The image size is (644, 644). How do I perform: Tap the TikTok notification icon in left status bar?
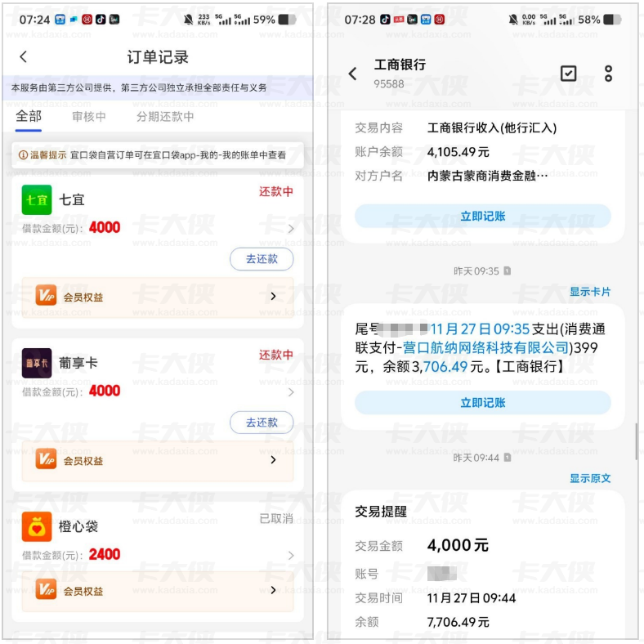pos(101,20)
